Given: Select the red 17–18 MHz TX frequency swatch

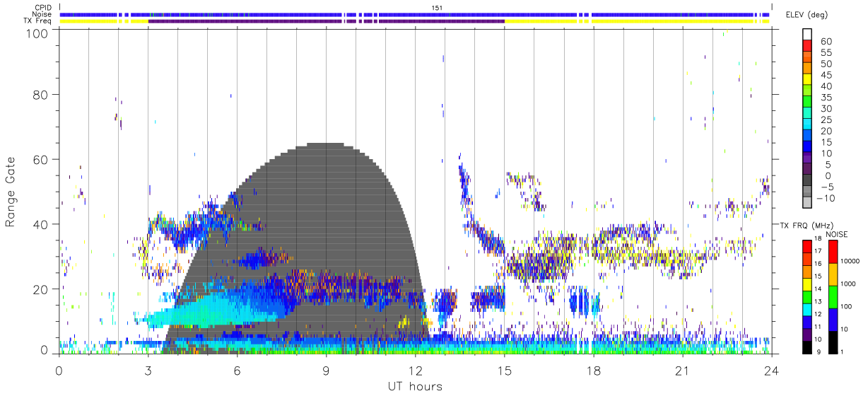Looking at the screenshot, I should click(x=807, y=246).
